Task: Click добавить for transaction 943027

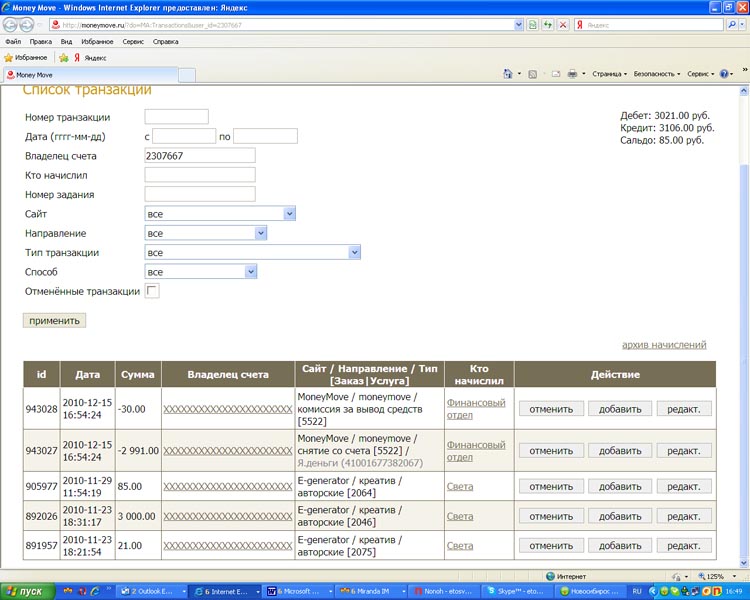Action: point(620,451)
